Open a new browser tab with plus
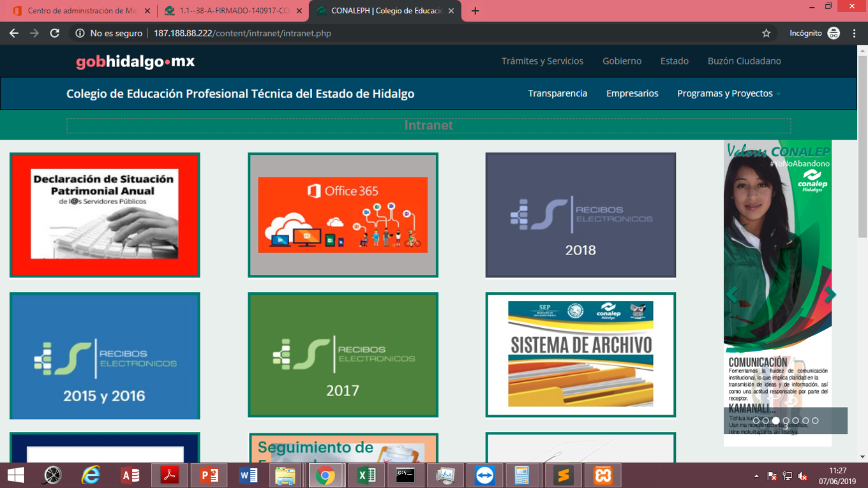This screenshot has width=868, height=488. [475, 11]
